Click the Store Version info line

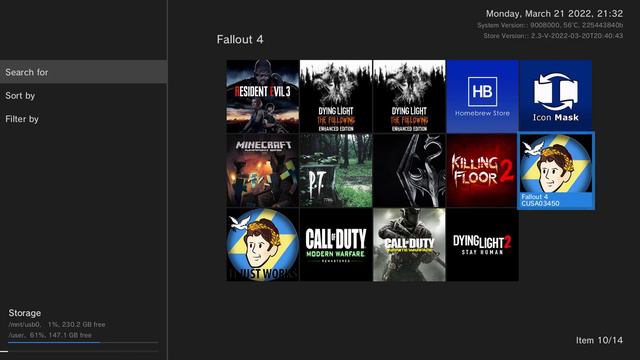(553, 36)
